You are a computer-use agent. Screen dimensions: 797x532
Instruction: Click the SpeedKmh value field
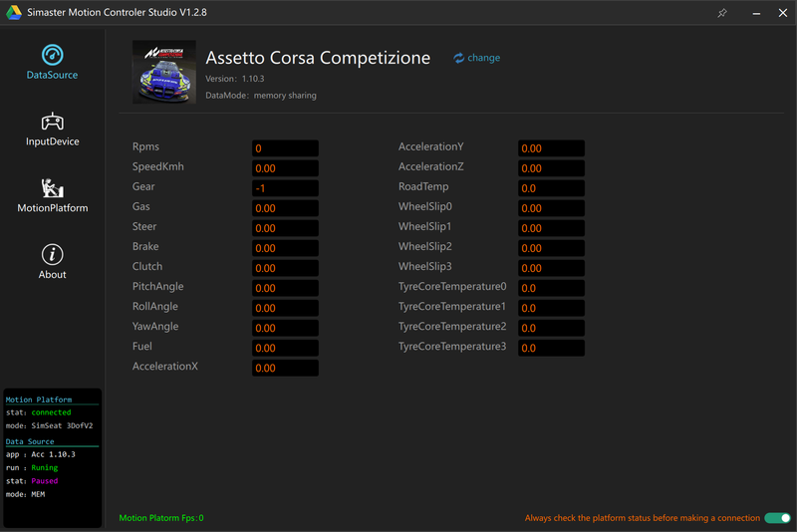click(x=285, y=168)
